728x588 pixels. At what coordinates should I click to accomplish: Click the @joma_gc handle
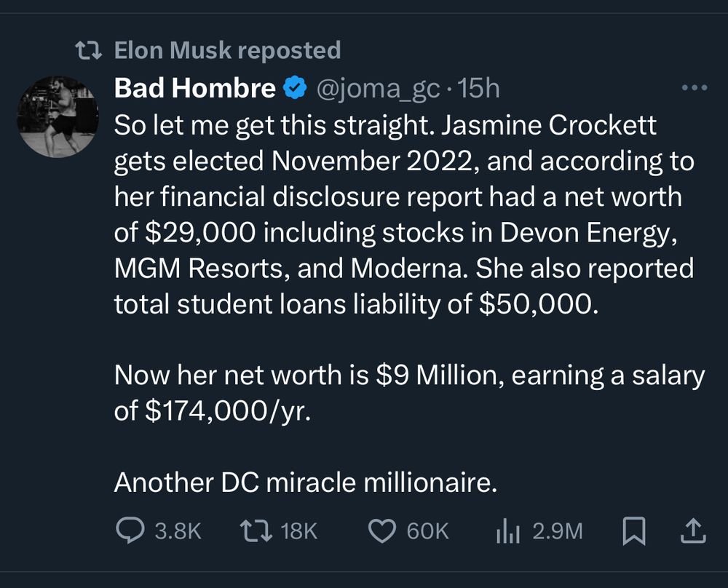(376, 89)
